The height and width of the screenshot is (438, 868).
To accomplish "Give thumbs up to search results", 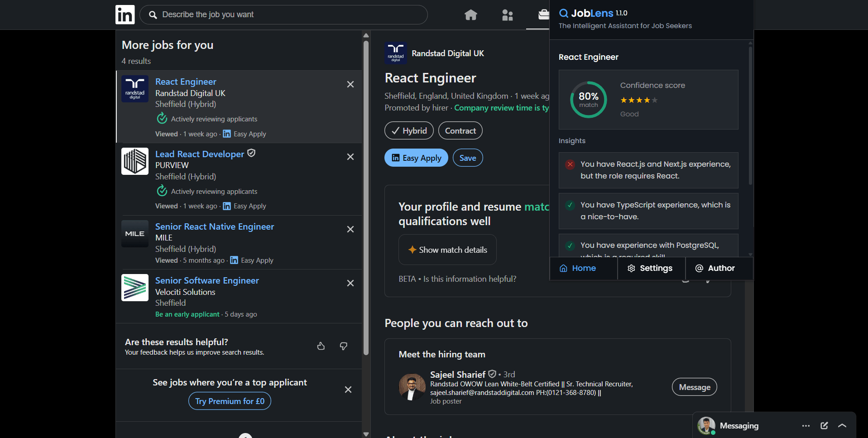I will click(321, 346).
